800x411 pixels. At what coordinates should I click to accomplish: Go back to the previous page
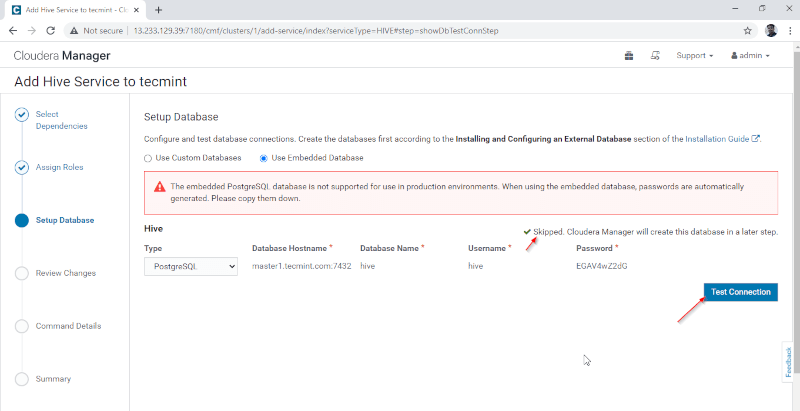pyautogui.click(x=12, y=30)
